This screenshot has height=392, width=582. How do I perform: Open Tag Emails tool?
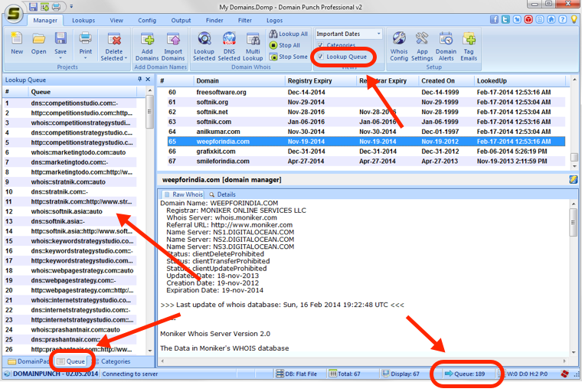pos(469,46)
